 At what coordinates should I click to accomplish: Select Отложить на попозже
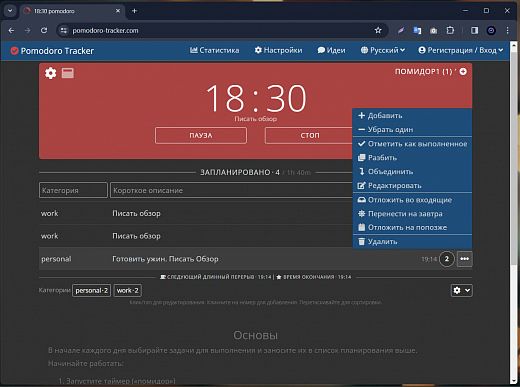click(412, 227)
